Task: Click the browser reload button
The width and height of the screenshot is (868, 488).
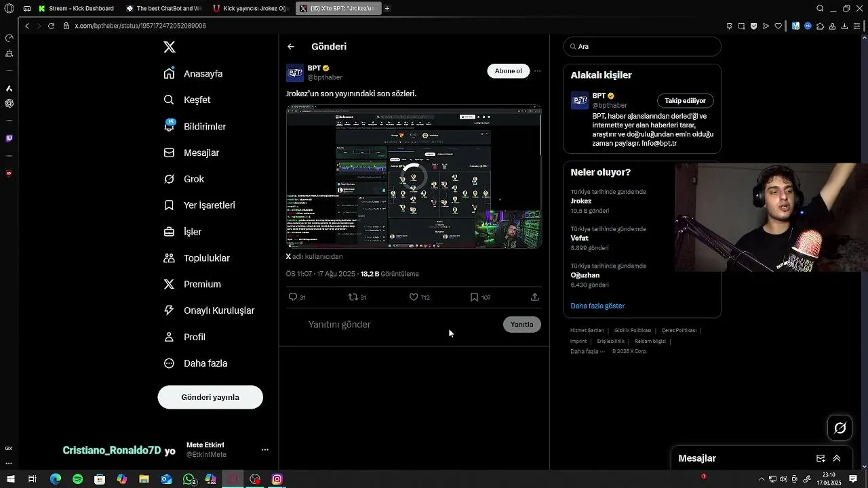Action: (x=51, y=26)
